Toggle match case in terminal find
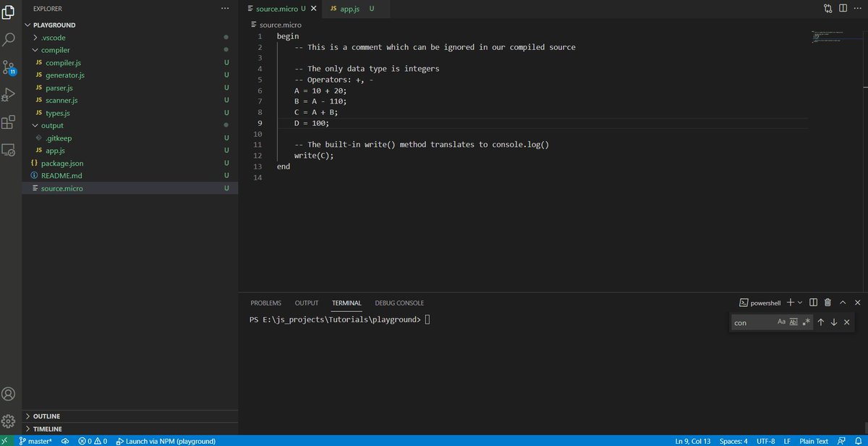The width and height of the screenshot is (868, 446). pos(781,322)
